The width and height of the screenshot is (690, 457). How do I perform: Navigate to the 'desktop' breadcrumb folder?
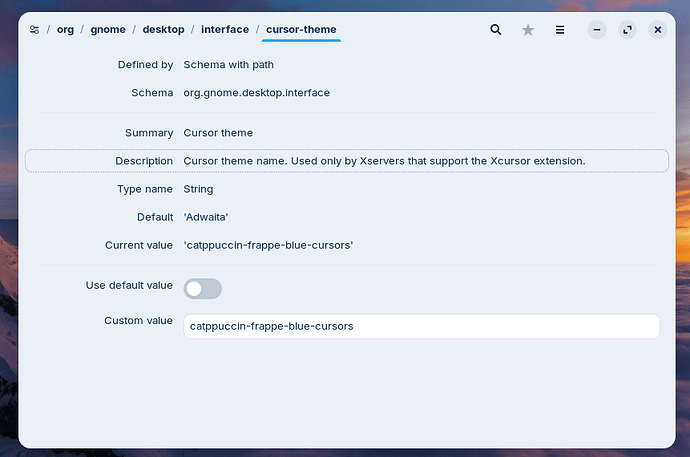[x=162, y=30]
